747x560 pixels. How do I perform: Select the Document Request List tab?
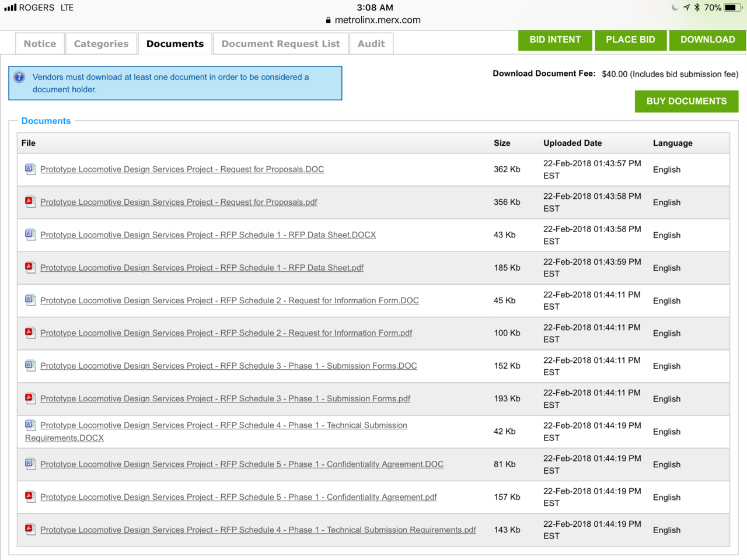(280, 44)
